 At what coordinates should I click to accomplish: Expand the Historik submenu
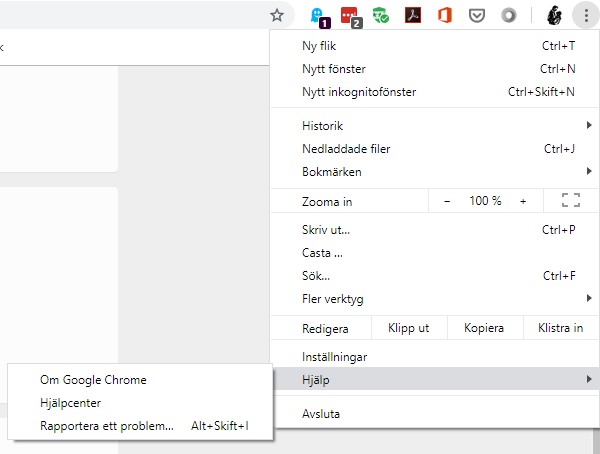pyautogui.click(x=435, y=126)
